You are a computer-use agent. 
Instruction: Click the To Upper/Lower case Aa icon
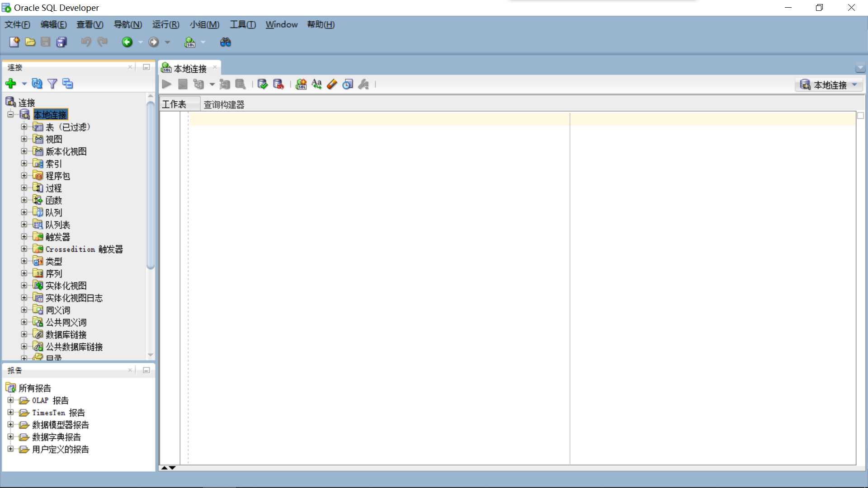point(316,84)
